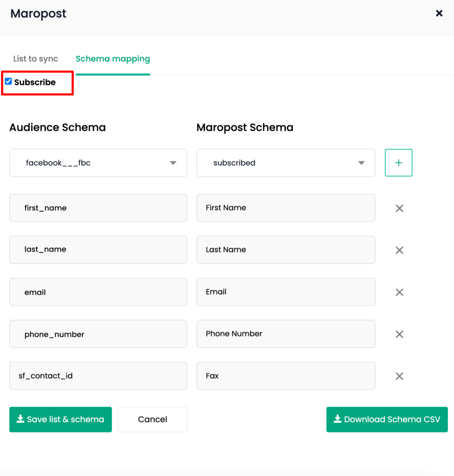This screenshot has width=454, height=476.
Task: Remove the last_name mapping row
Action: (399, 250)
